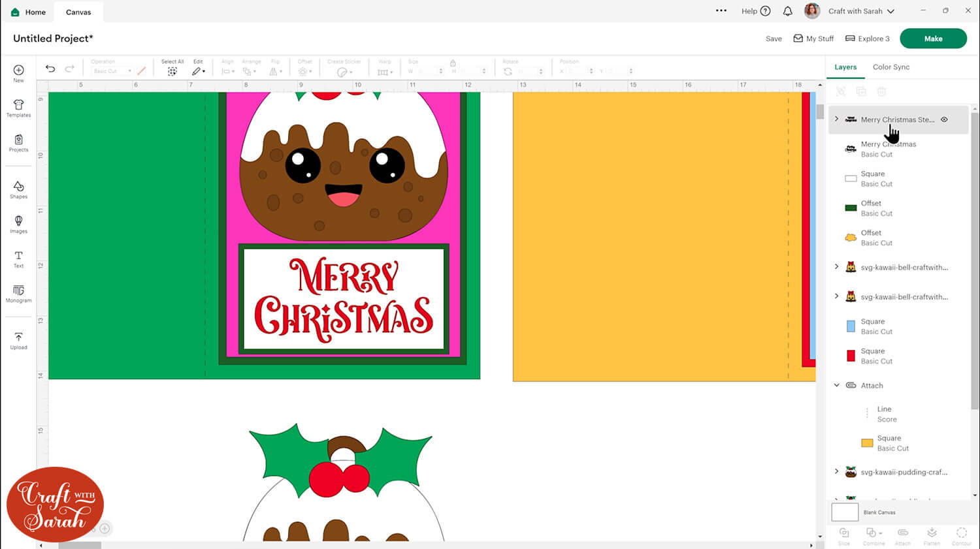
Task: Expand the Merry Christmas Stencil group
Action: [x=836, y=119]
